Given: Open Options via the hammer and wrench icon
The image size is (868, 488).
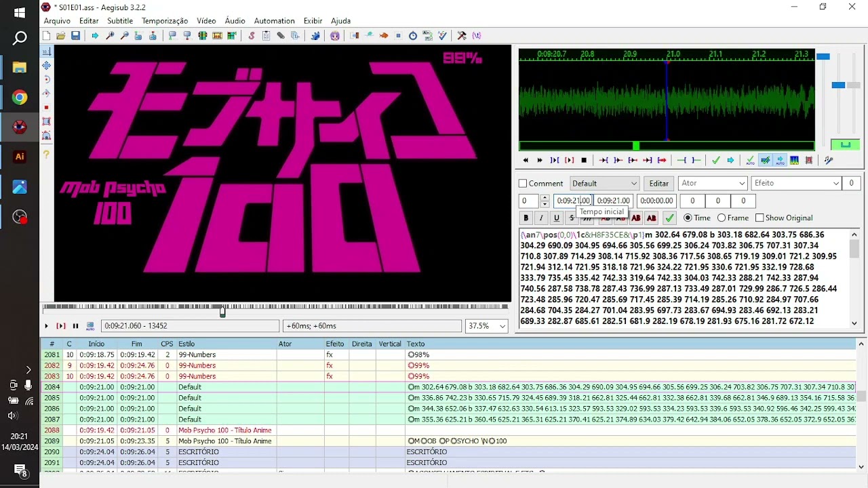Looking at the screenshot, I should pos(462,35).
